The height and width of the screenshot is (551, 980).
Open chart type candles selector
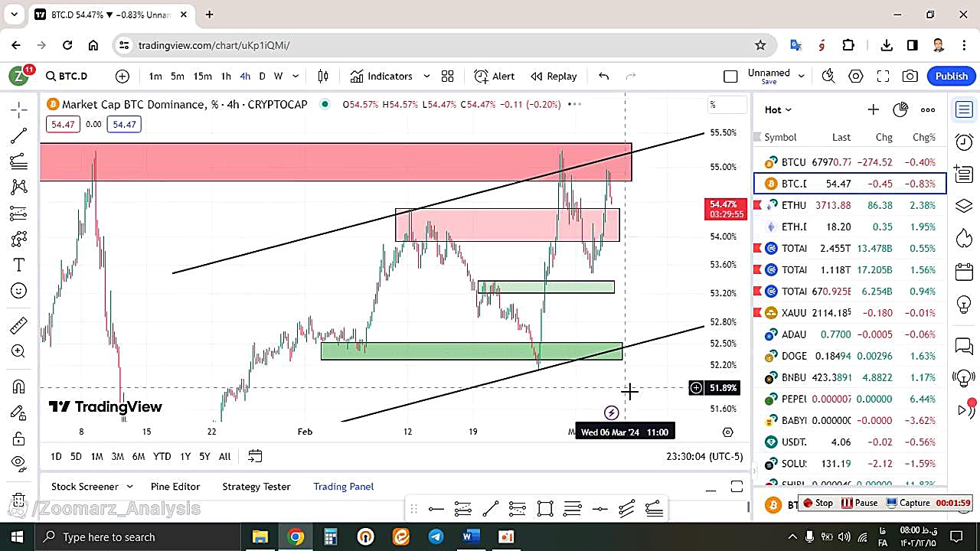click(323, 76)
